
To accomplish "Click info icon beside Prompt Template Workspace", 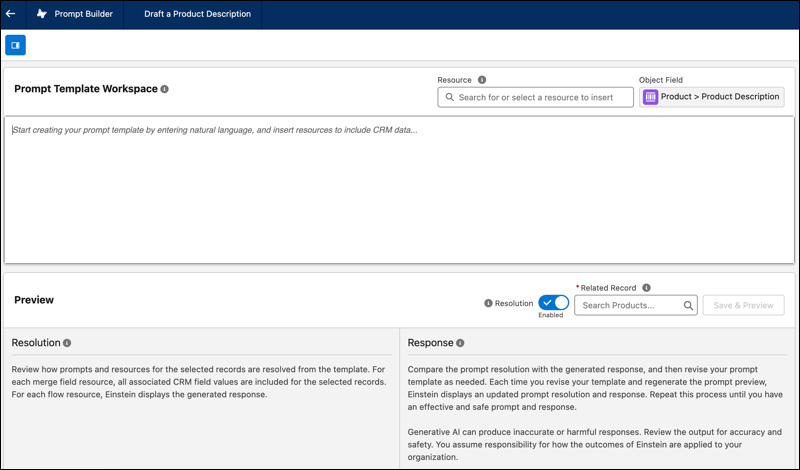I will (165, 89).
